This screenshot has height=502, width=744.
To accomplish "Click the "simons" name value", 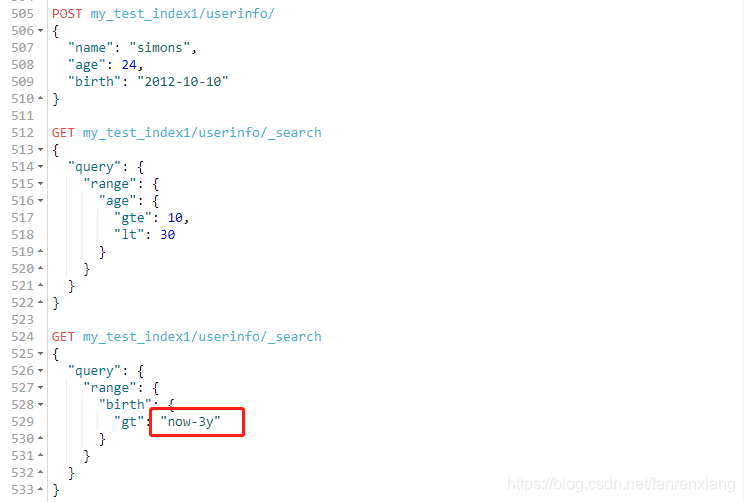I will [x=160, y=48].
